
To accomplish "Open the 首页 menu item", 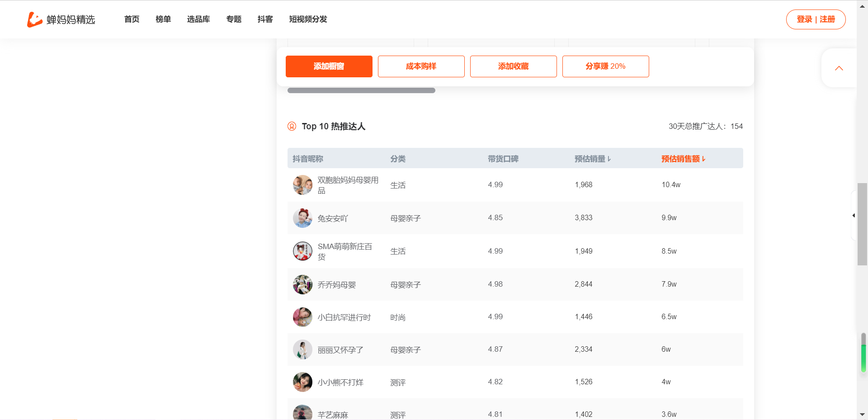I will [x=132, y=19].
